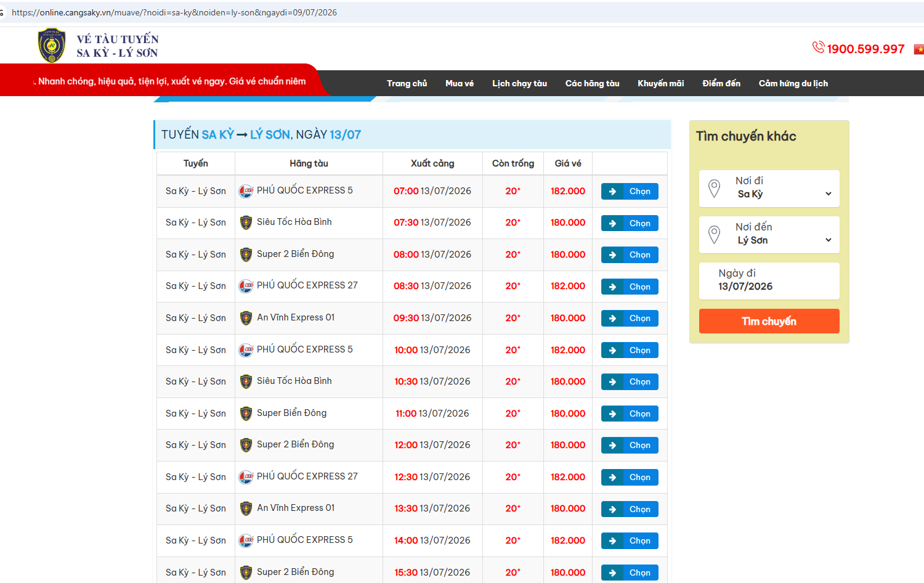Click the Tuyến column header
This screenshot has height=583, width=924.
[x=196, y=163]
